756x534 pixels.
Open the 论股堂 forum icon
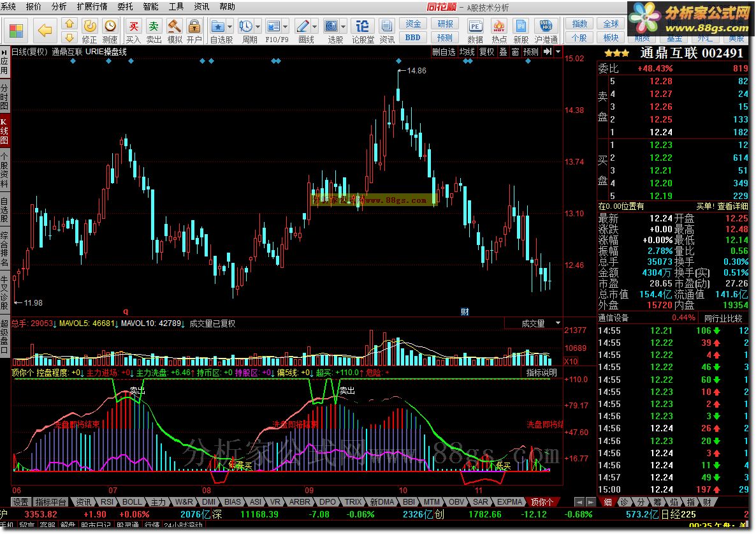[x=363, y=26]
